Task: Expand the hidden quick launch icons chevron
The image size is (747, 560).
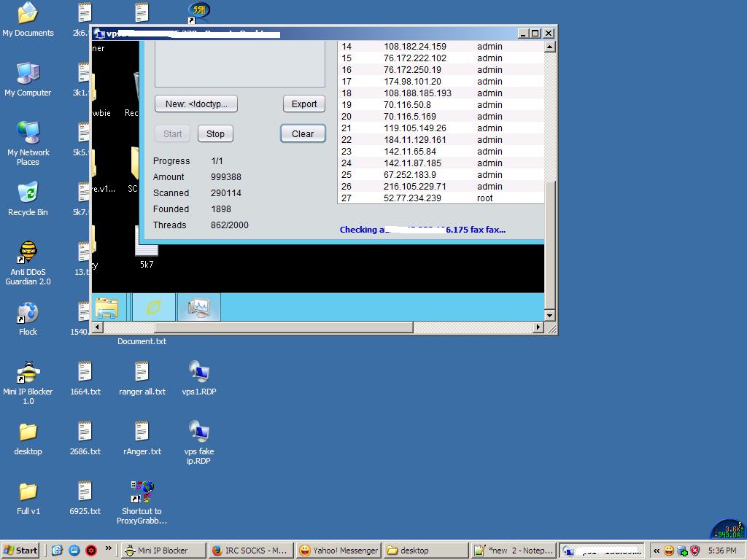Action: coord(109,549)
